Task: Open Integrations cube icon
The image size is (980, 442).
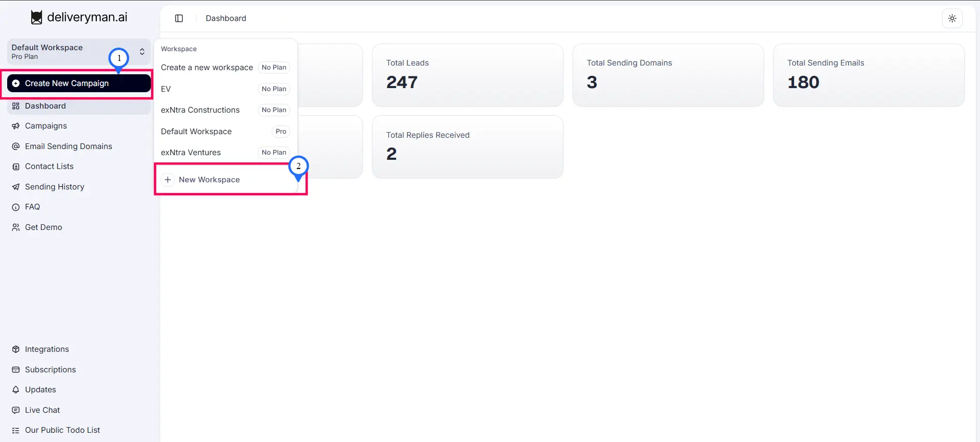Action: point(16,349)
